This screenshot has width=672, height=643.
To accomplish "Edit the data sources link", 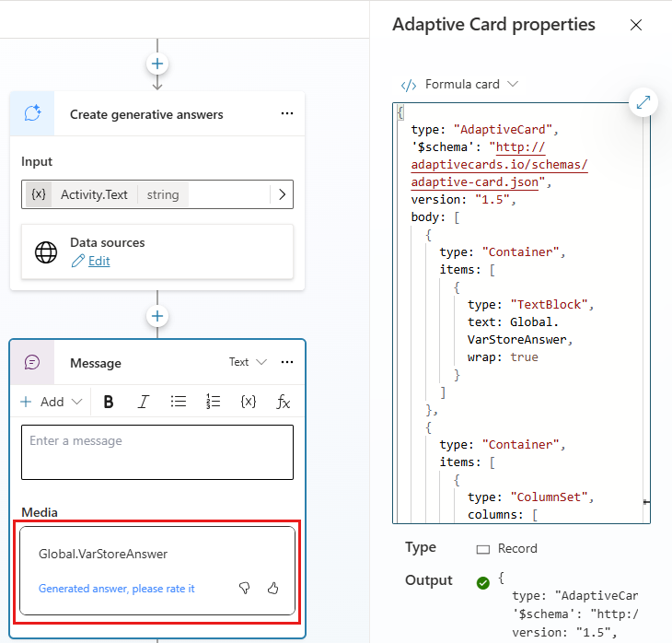I will pos(99,261).
